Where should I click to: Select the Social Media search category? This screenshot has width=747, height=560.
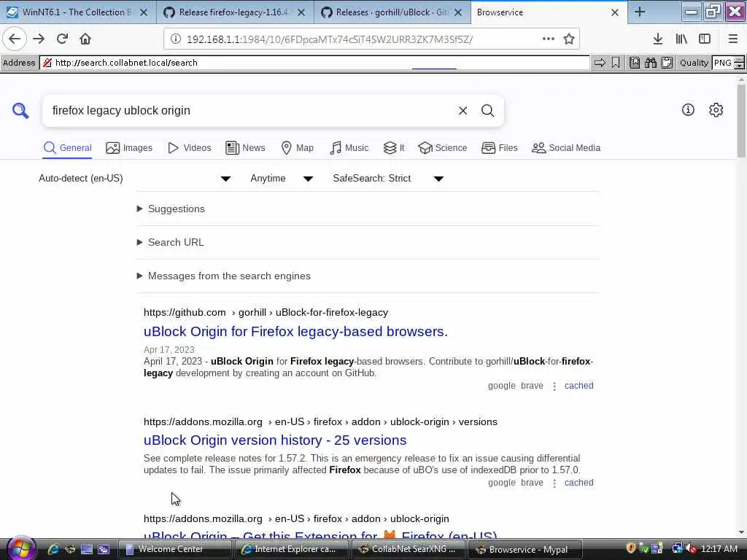(x=566, y=148)
